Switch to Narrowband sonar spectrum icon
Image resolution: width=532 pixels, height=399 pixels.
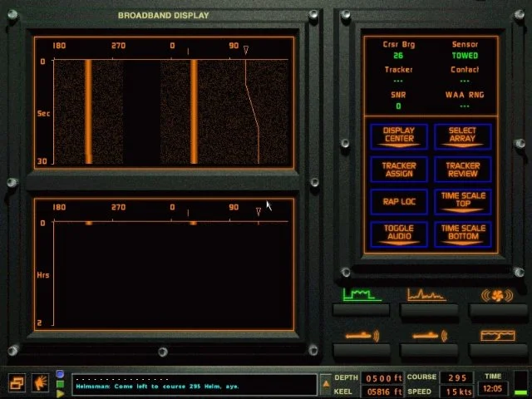click(x=428, y=295)
